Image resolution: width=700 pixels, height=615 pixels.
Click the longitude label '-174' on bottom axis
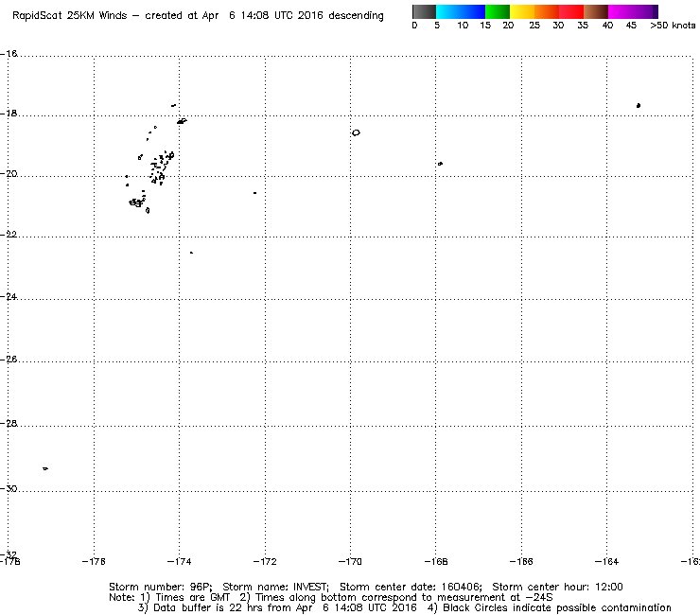click(180, 561)
